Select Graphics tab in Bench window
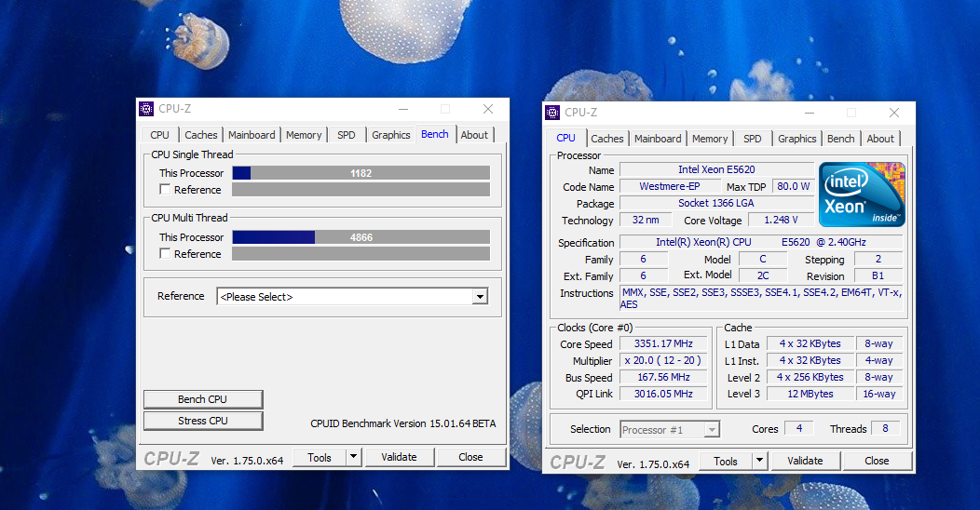 [x=390, y=135]
